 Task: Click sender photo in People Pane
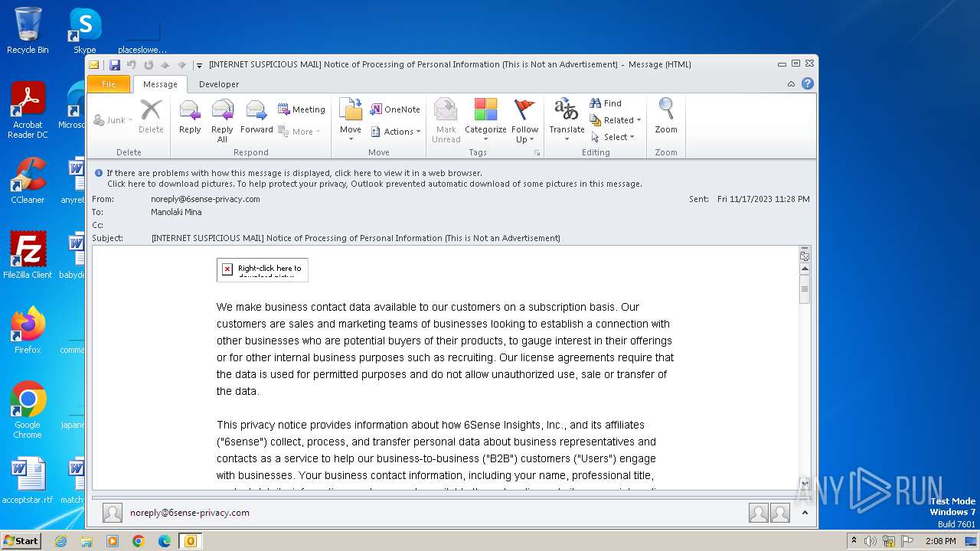tap(113, 513)
